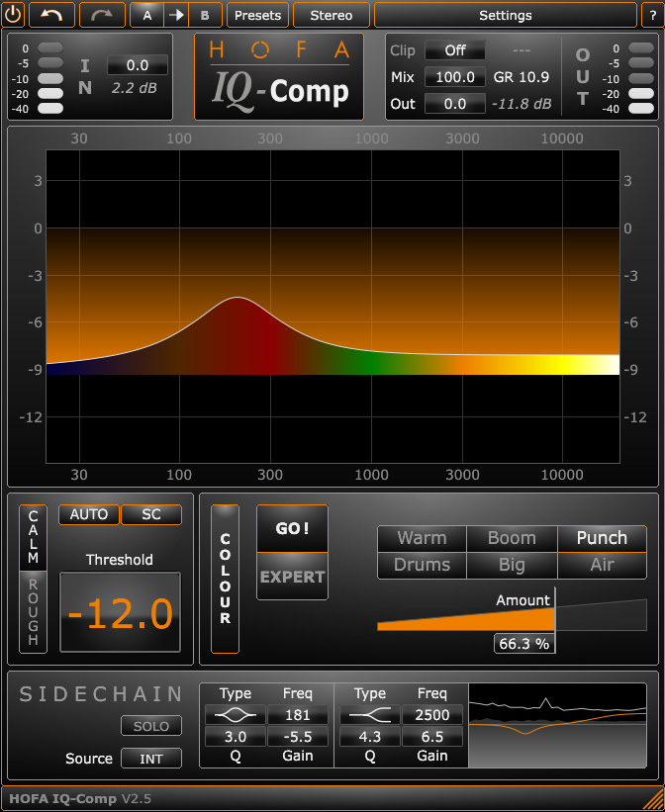Click the GO! mode button
Screen dimensions: 665x812
292,529
